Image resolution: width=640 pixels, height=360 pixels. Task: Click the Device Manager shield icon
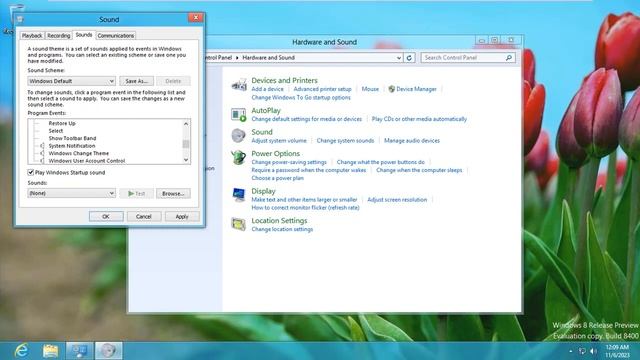pyautogui.click(x=391, y=89)
